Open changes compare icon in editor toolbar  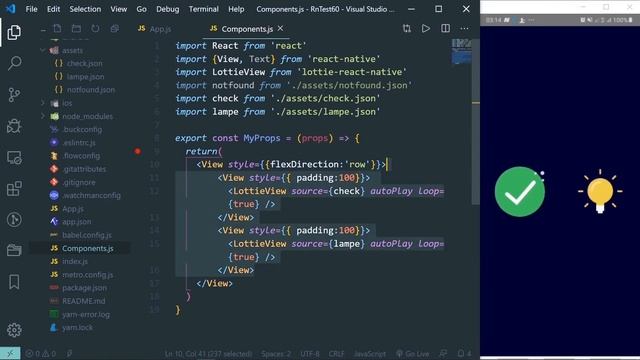(407, 28)
